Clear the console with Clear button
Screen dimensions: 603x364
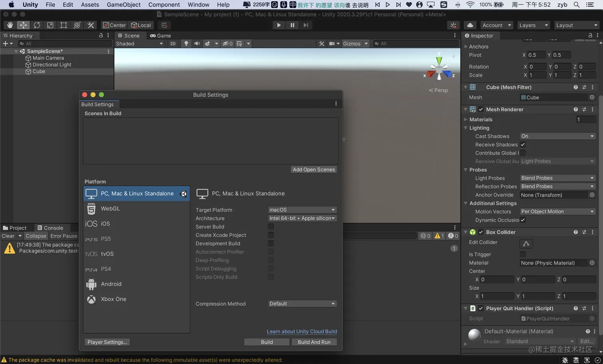(x=8, y=236)
